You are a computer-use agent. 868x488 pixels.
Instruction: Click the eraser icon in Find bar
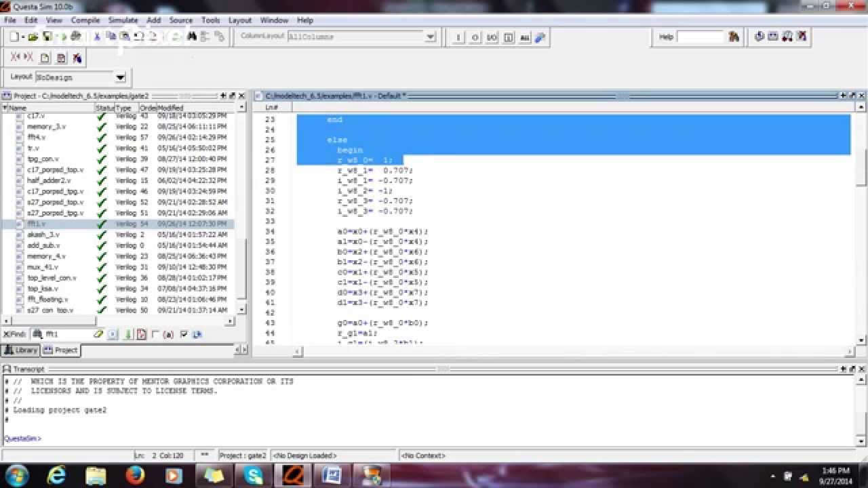coord(98,334)
